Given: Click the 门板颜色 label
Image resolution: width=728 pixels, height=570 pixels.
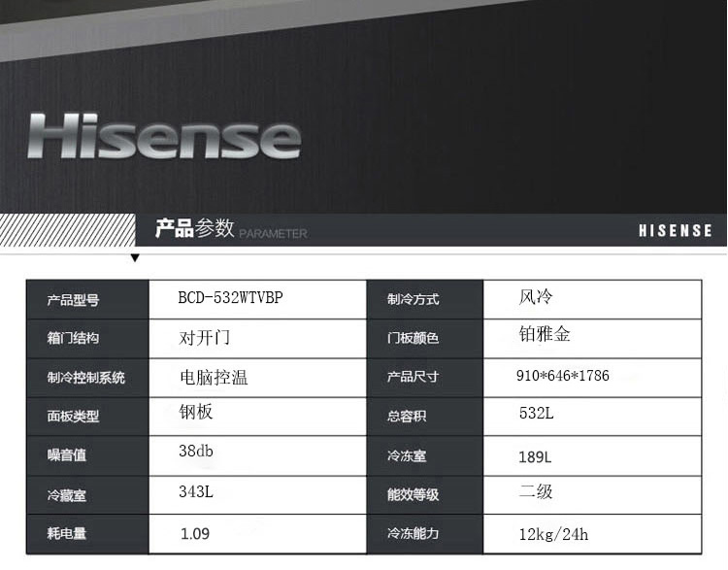Looking at the screenshot, I should pos(413,338).
